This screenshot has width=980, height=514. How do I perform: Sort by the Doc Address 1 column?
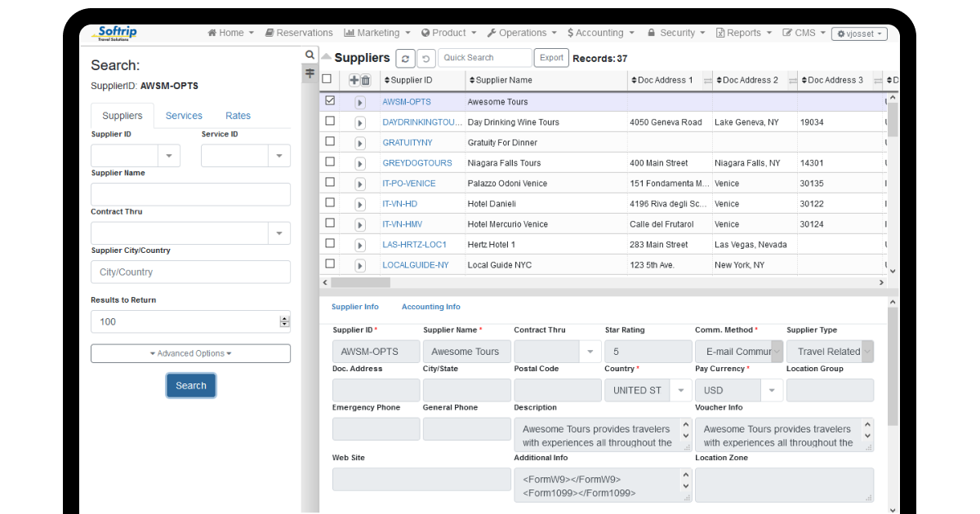click(662, 80)
